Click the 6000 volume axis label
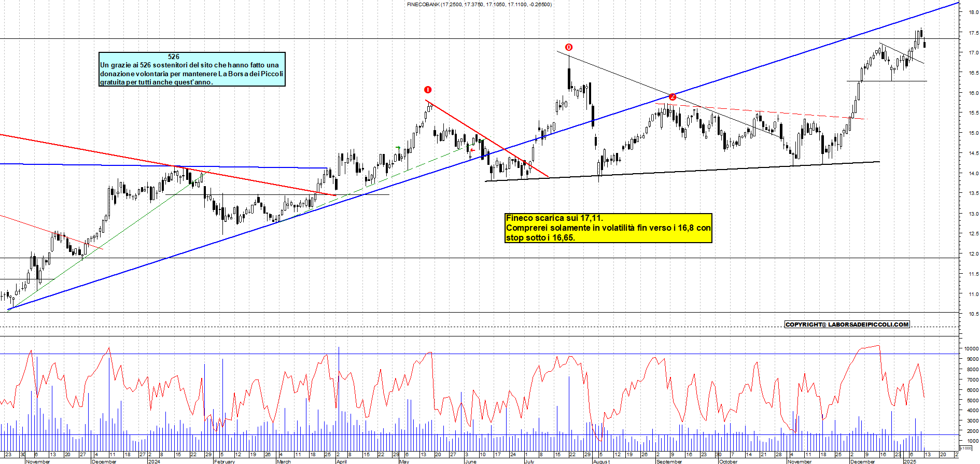980x464 pixels. [x=973, y=390]
